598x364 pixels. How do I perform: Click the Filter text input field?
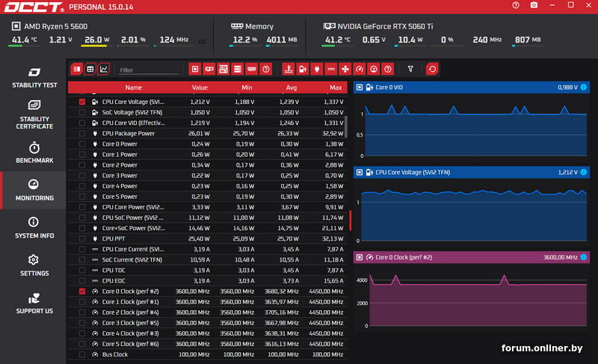(x=148, y=70)
